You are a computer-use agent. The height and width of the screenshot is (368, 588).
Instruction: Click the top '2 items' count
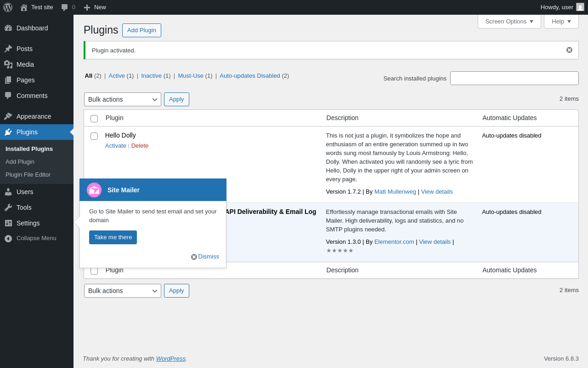tap(569, 98)
